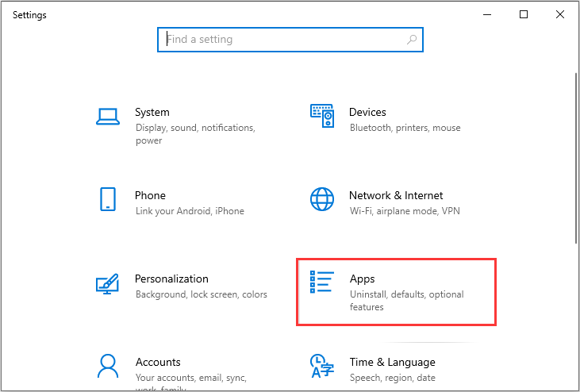Click 'Uninstall, defaults, optional features' description

pyautogui.click(x=406, y=301)
